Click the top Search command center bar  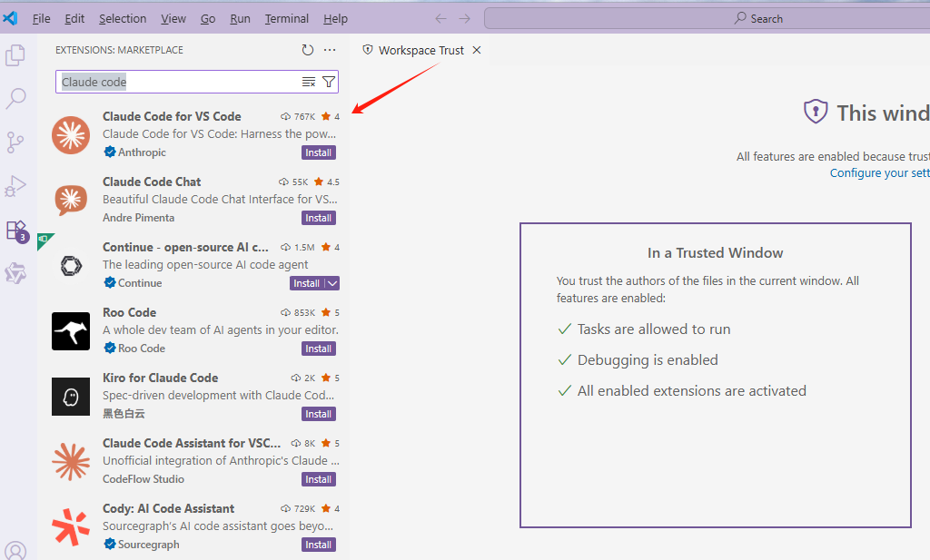707,18
